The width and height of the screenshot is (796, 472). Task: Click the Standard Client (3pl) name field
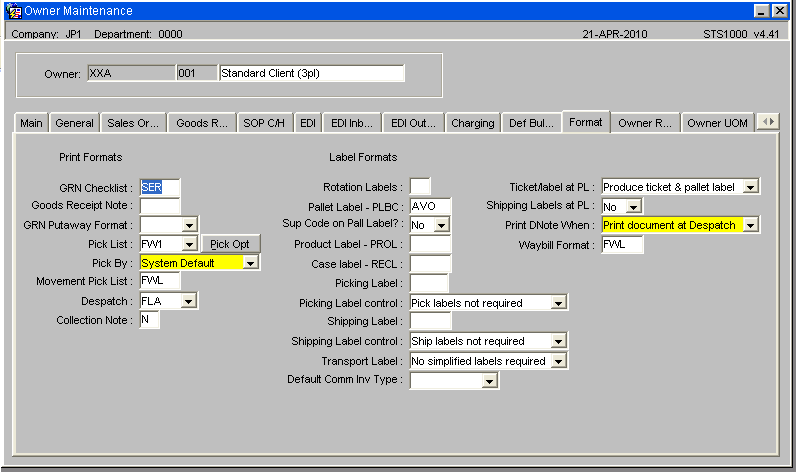tap(312, 73)
